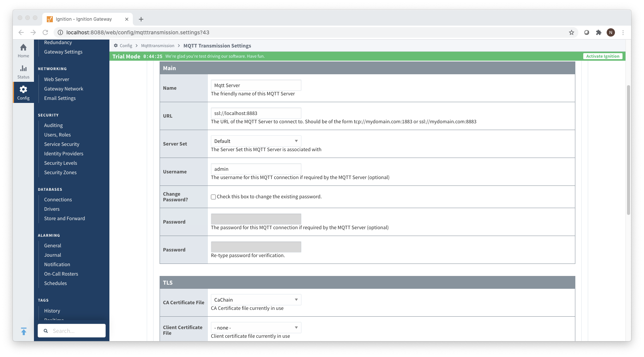
Task: Close the Ignition Gateway tab
Action: 127,19
